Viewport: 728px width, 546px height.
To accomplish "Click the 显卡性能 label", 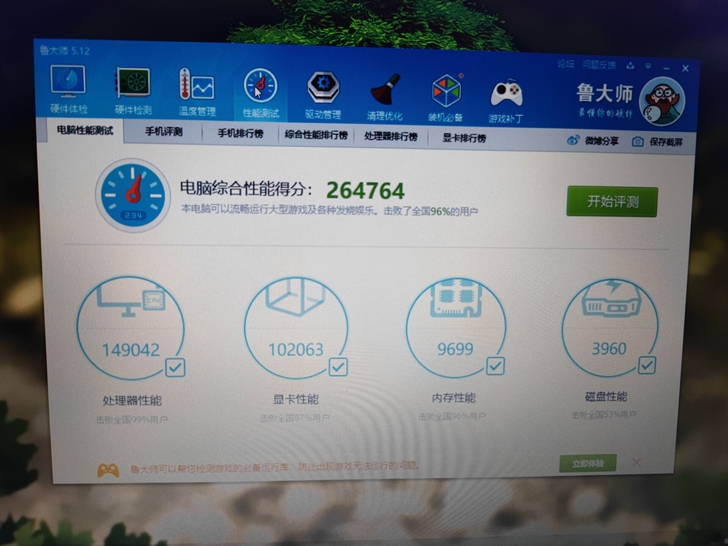I will (296, 399).
